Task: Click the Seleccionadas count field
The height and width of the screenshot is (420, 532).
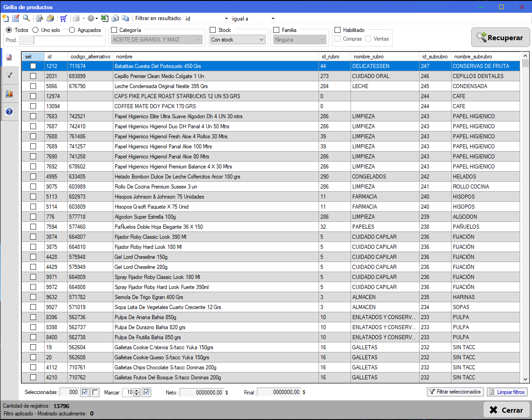Action: coord(69,392)
